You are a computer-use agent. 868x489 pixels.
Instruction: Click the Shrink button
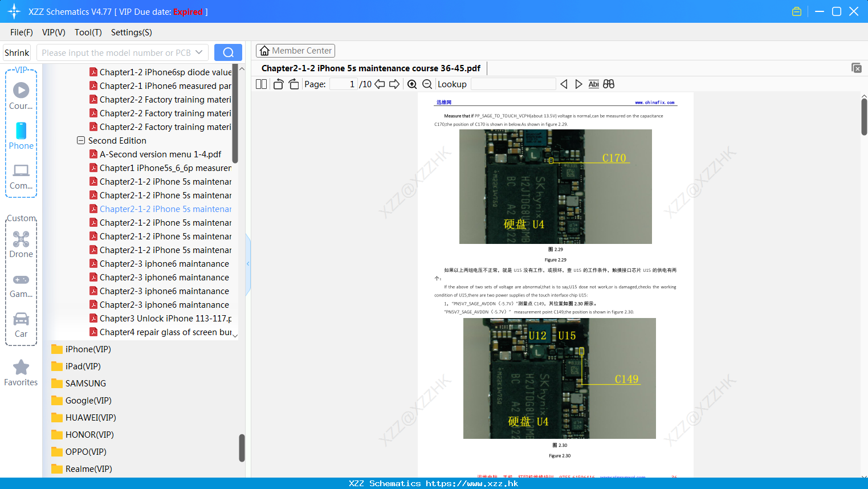(x=17, y=52)
